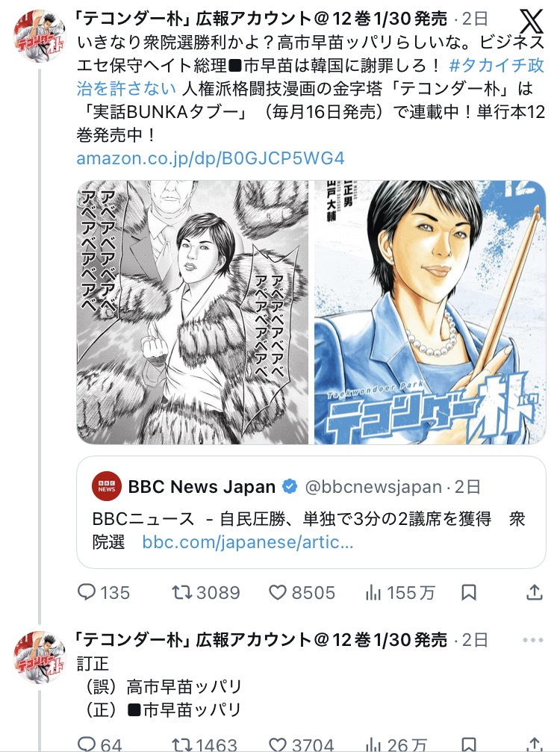The image size is (560, 752).
Task: Reply to the first post with 135 replies
Action: pyautogui.click(x=87, y=592)
